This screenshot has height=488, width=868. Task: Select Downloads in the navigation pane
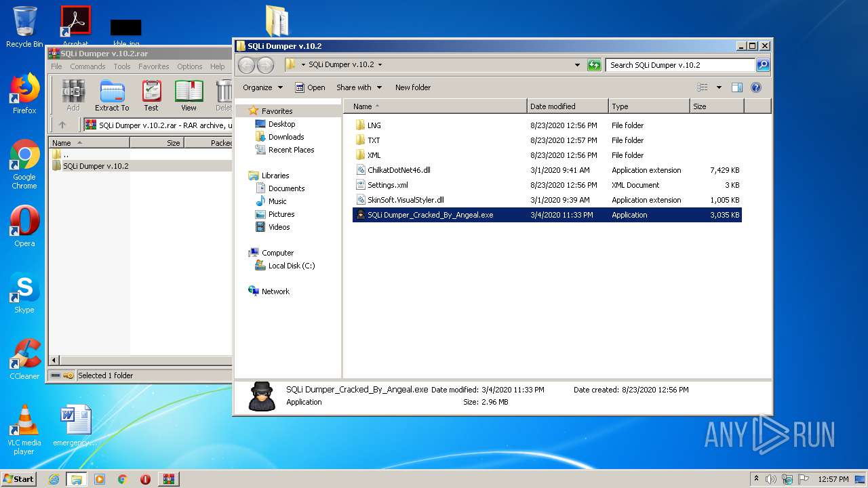pyautogui.click(x=286, y=137)
